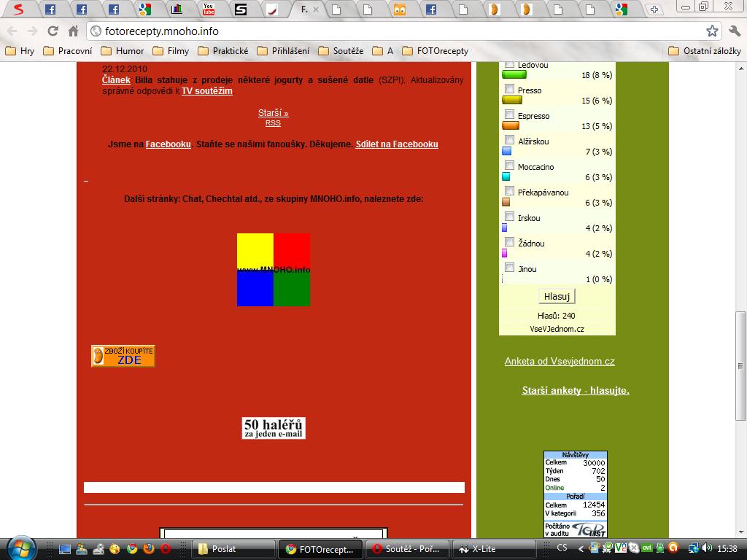The image size is (747, 560).
Task: Check the Espresso poll option
Action: [x=510, y=114]
